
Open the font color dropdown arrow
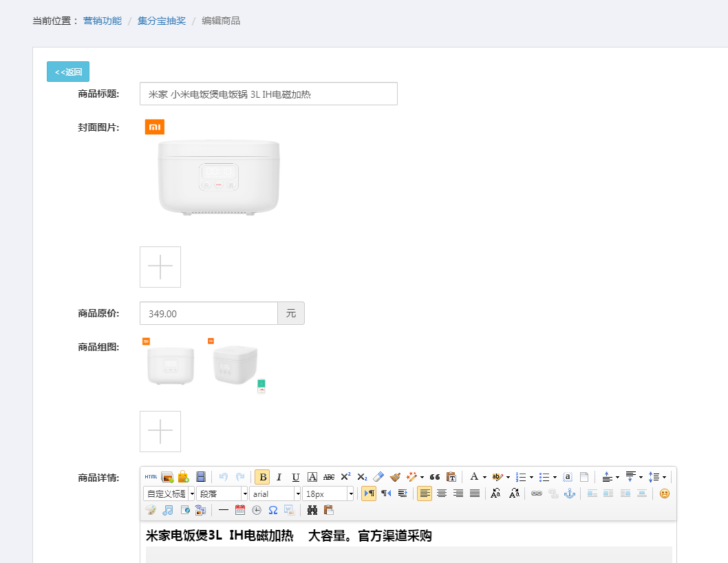(x=484, y=477)
